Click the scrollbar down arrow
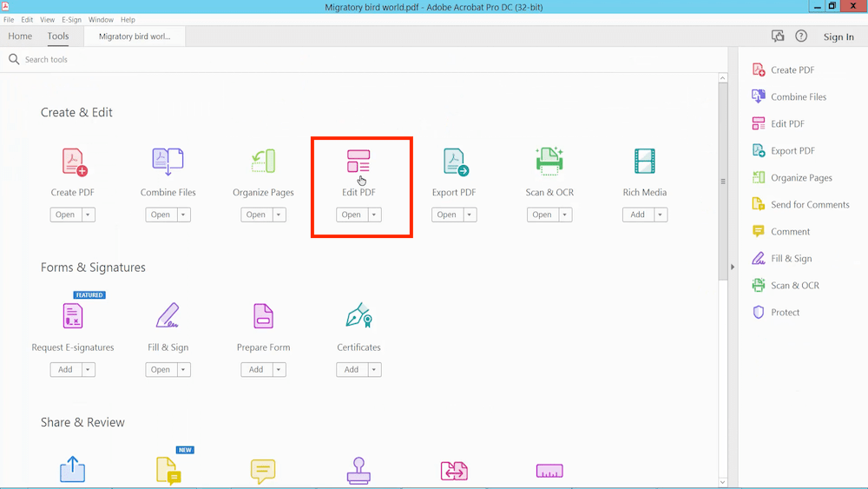The height and width of the screenshot is (489, 868). pos(723,482)
